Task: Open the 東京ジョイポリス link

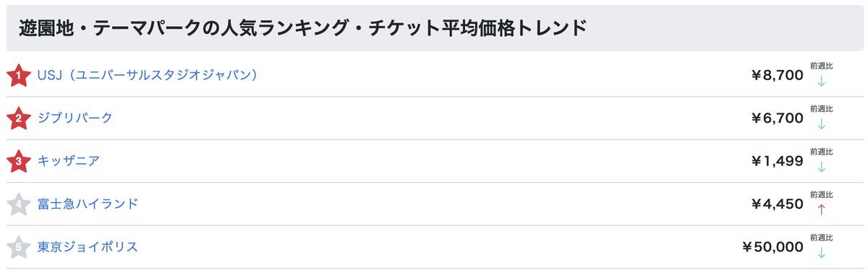Action: 88,247
